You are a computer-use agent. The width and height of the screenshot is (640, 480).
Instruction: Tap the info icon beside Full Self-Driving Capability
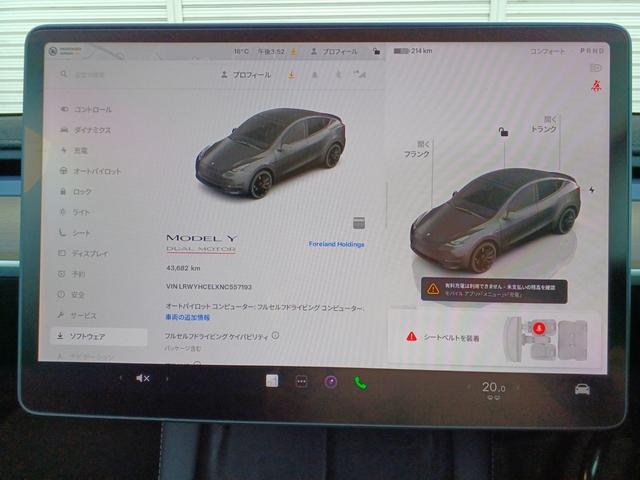[x=276, y=336]
